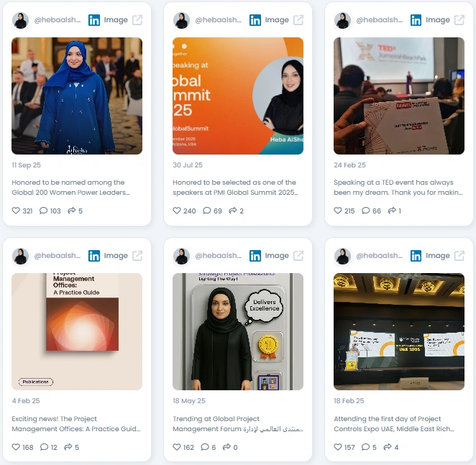Click @hebaalsh handle on 30 Jul 25 post

219,20
